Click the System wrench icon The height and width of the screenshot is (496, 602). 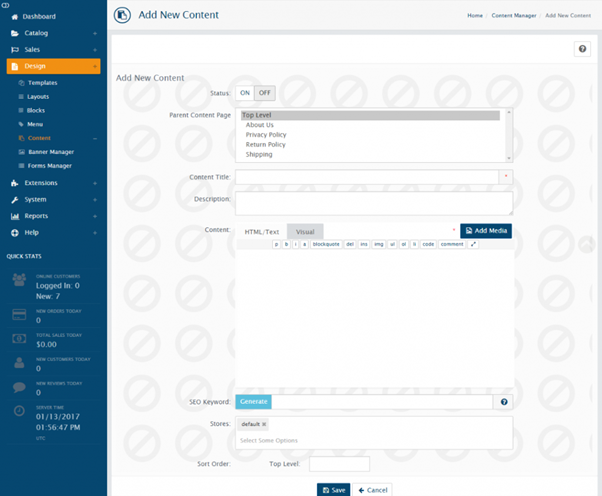[14, 199]
